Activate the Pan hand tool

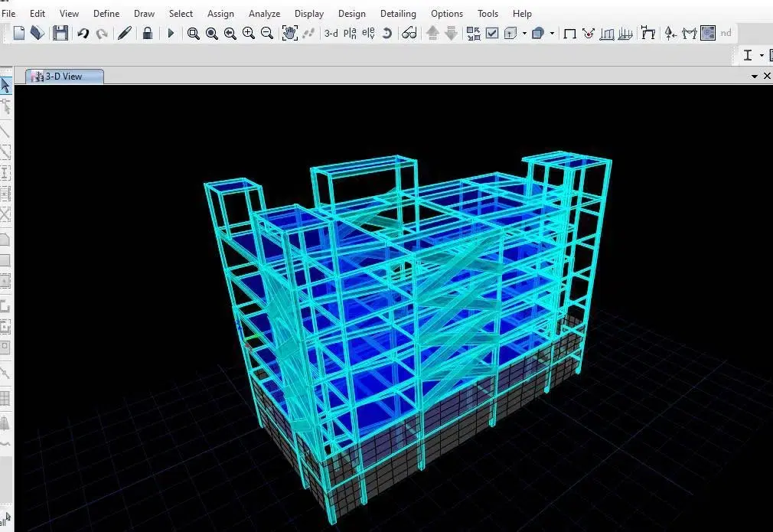pyautogui.click(x=289, y=33)
